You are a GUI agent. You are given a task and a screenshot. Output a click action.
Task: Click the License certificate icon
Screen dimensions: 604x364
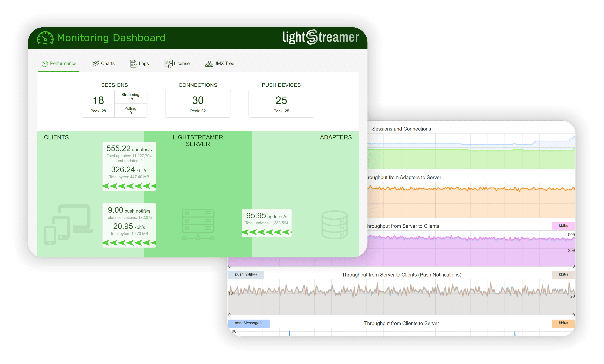(168, 64)
